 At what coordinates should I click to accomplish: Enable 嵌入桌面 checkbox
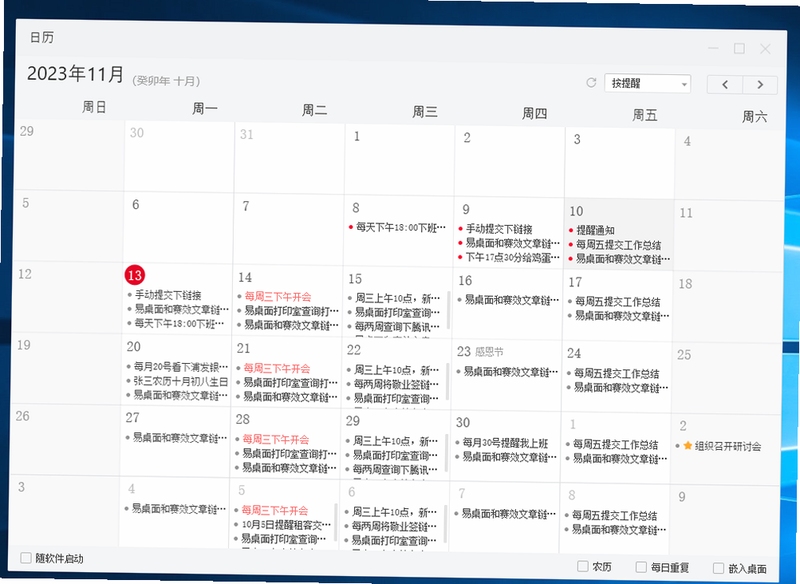[x=718, y=568]
